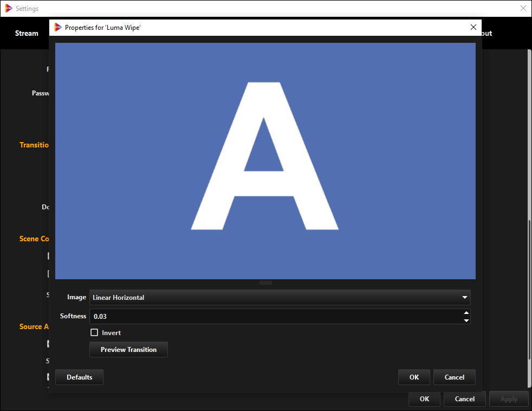This screenshot has height=411, width=532.
Task: Click OK in the Settings window
Action: tap(424, 399)
